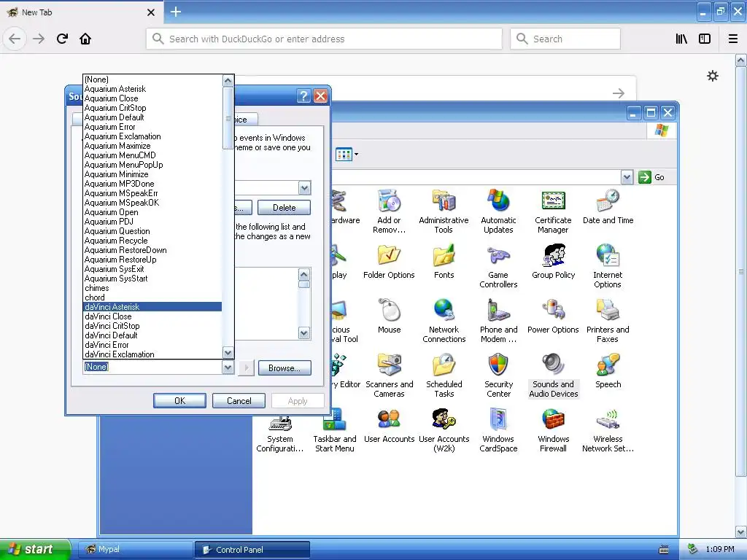This screenshot has height=560, width=747.
Task: Open sound scheme combo box arrow
Action: click(304, 188)
